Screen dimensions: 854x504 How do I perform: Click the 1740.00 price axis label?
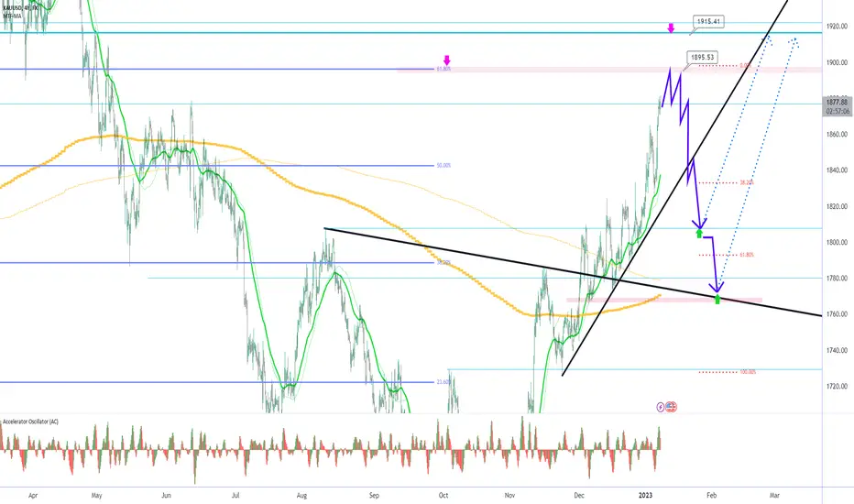838,350
